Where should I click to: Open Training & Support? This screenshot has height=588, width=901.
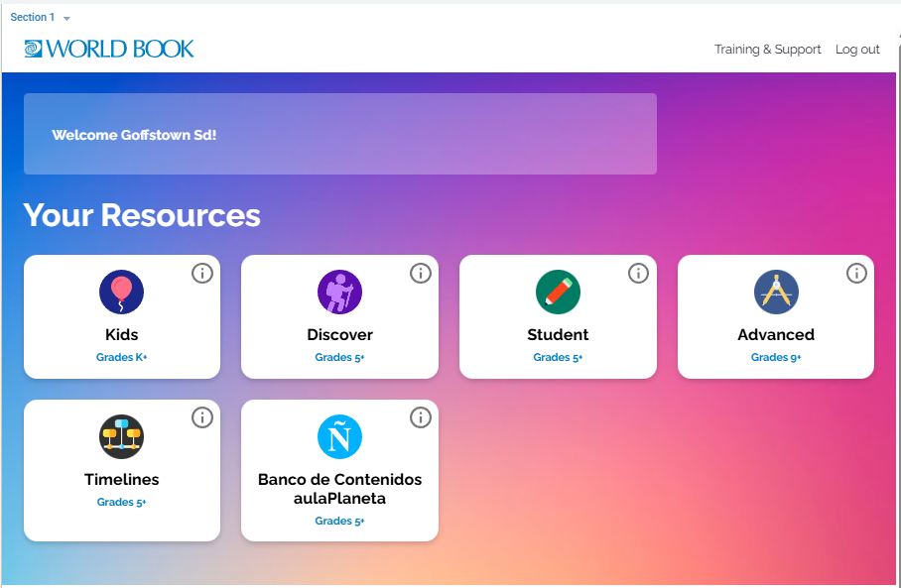[x=767, y=50]
